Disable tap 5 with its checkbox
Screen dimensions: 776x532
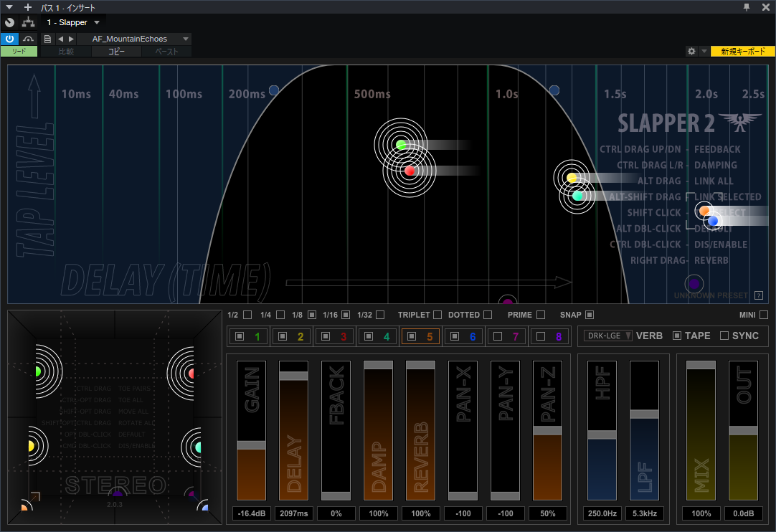[x=412, y=336]
